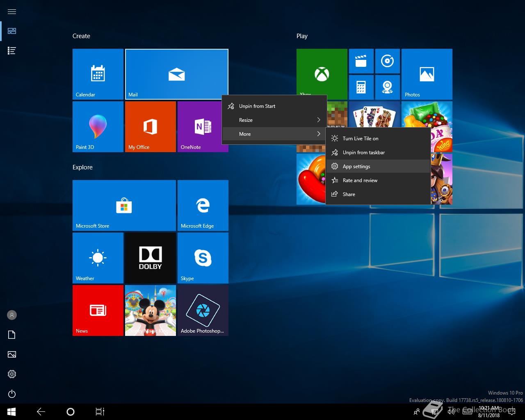Launch the Calculator small tile
The width and height of the screenshot is (525, 420).
(361, 87)
